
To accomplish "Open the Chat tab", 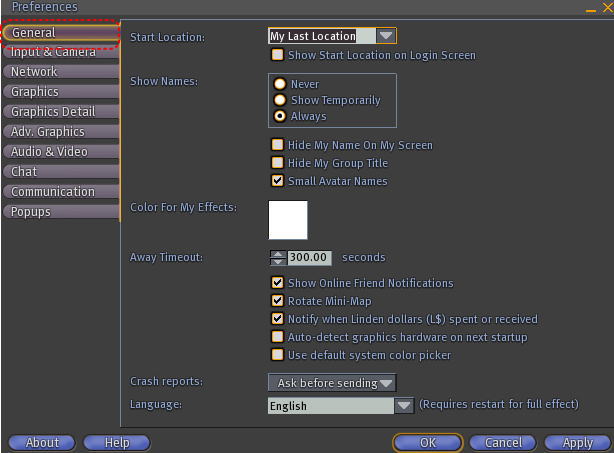I will [61, 171].
